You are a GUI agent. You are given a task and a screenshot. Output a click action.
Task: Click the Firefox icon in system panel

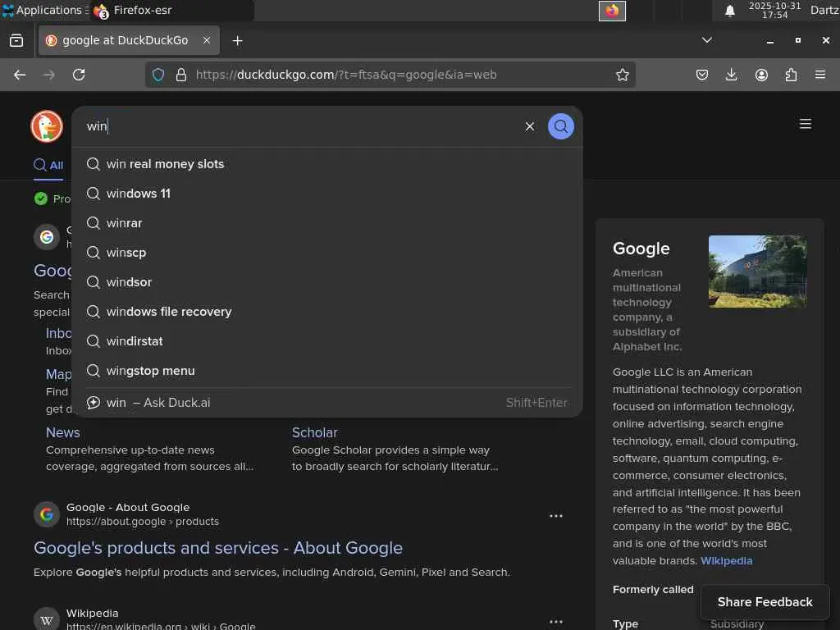[x=612, y=11]
